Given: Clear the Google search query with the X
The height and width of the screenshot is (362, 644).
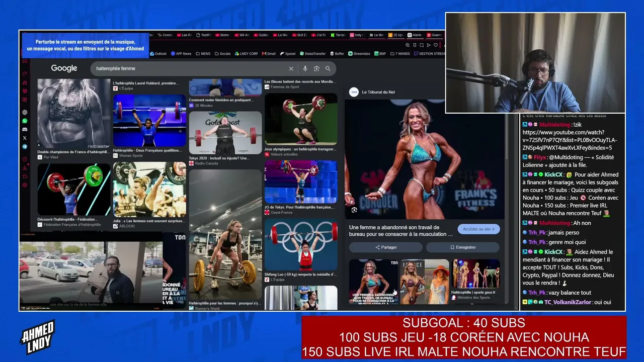Looking at the screenshot, I should point(291,69).
